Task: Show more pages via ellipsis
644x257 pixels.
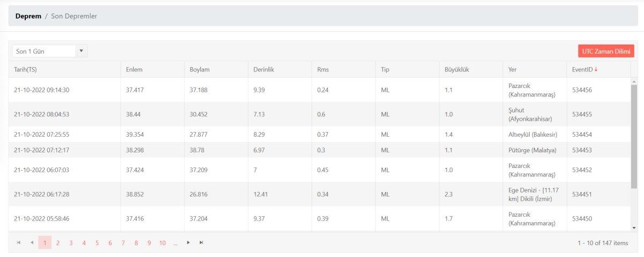Action: pyautogui.click(x=175, y=243)
